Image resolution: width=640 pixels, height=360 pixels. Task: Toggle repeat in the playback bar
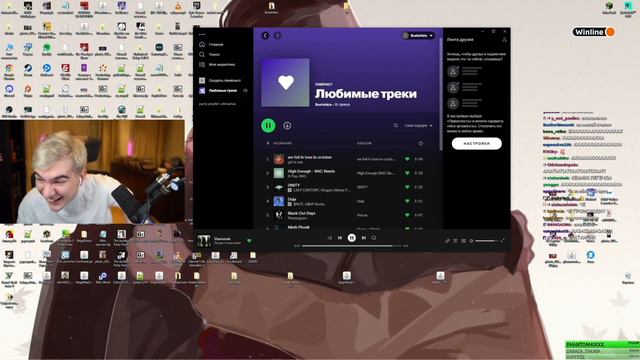tap(373, 238)
